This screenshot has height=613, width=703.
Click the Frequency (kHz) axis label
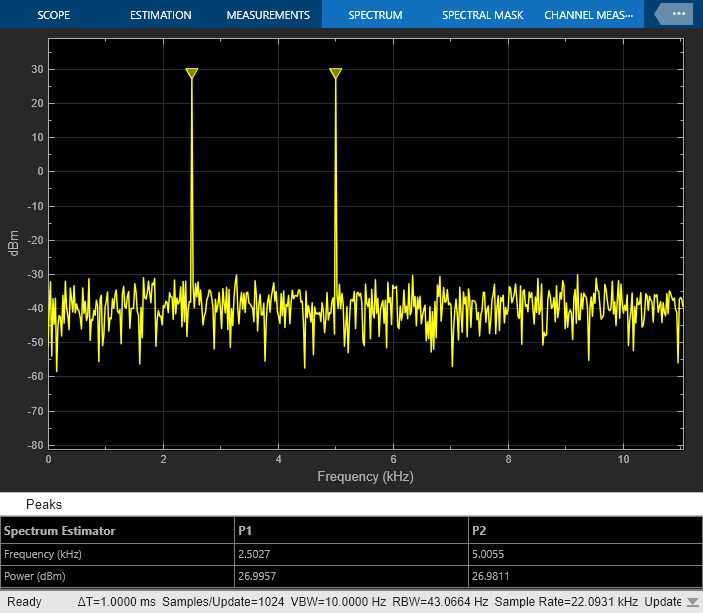pos(365,477)
